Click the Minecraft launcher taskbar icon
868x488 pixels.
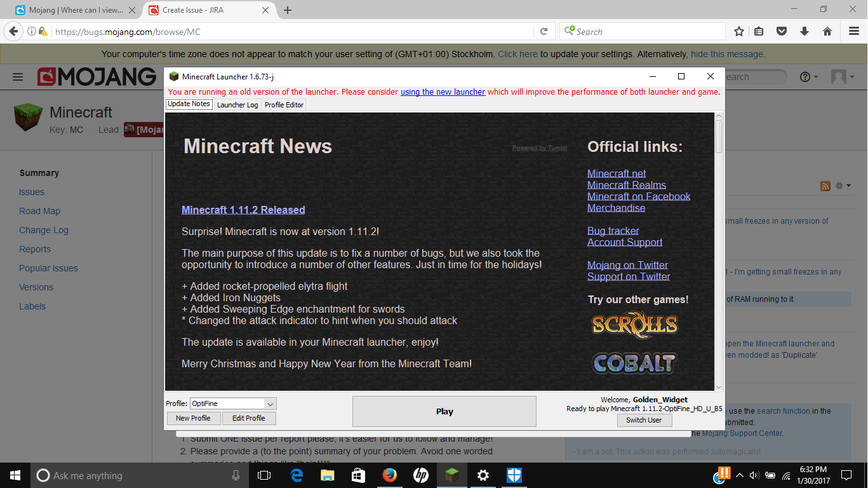[x=451, y=475]
